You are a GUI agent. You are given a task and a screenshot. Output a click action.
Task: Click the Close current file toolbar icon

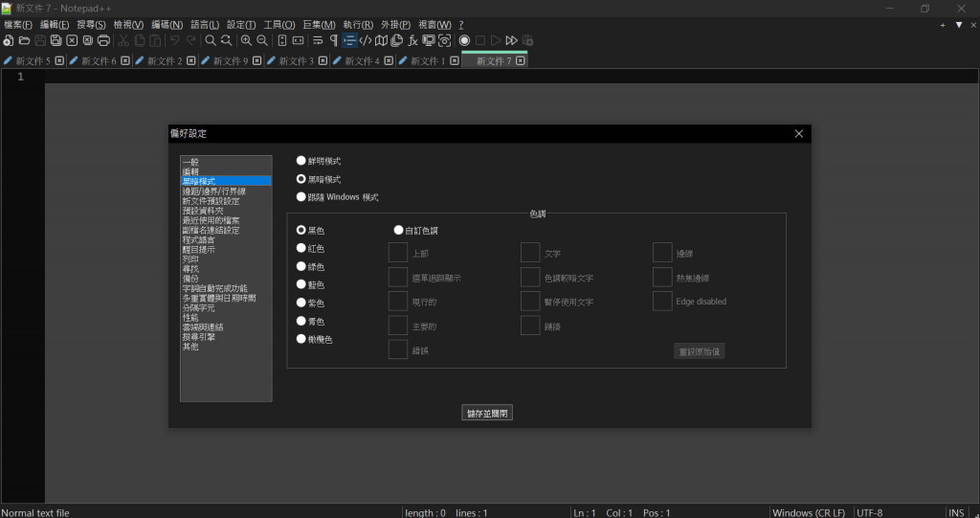click(x=72, y=40)
